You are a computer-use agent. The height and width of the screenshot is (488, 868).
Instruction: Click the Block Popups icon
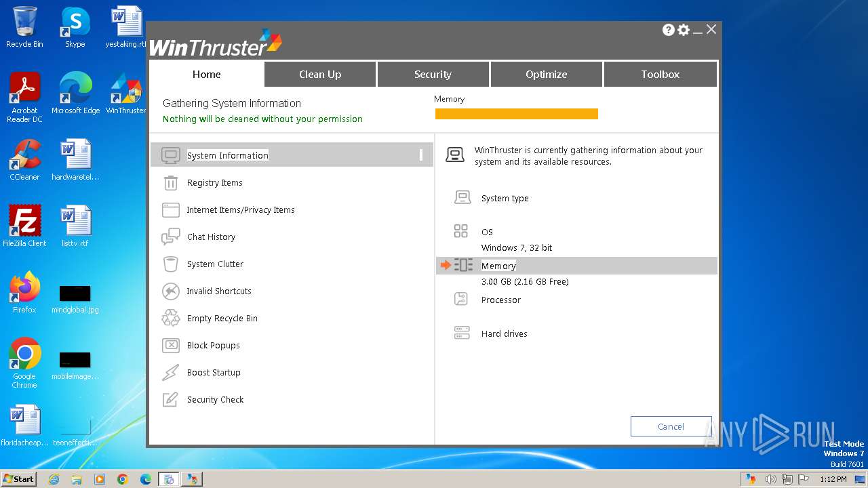[170, 346]
